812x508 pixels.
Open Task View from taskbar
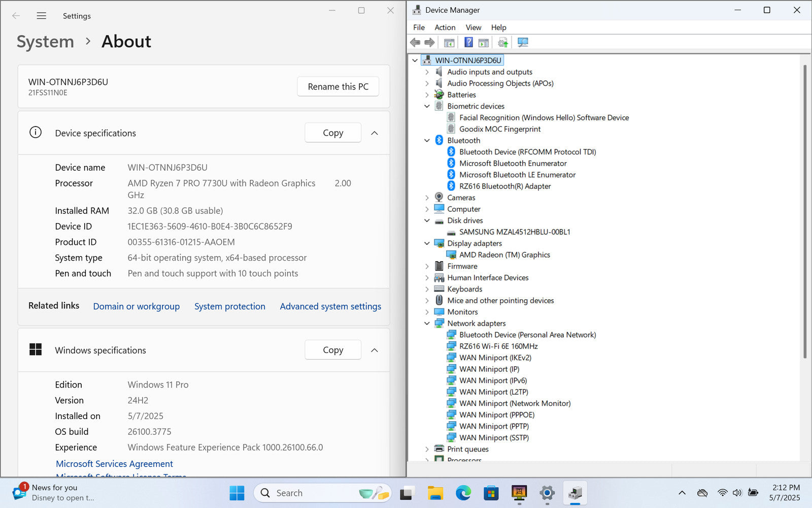pos(407,493)
